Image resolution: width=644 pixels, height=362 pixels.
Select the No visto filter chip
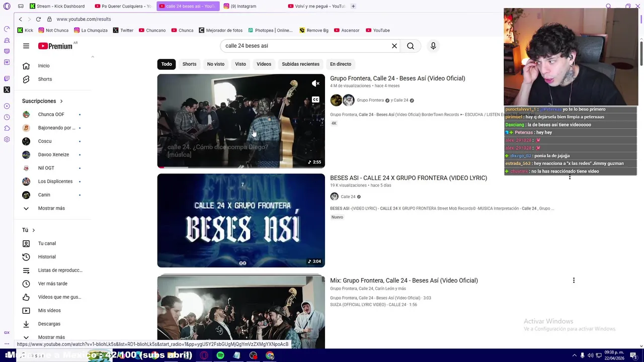[x=216, y=64]
